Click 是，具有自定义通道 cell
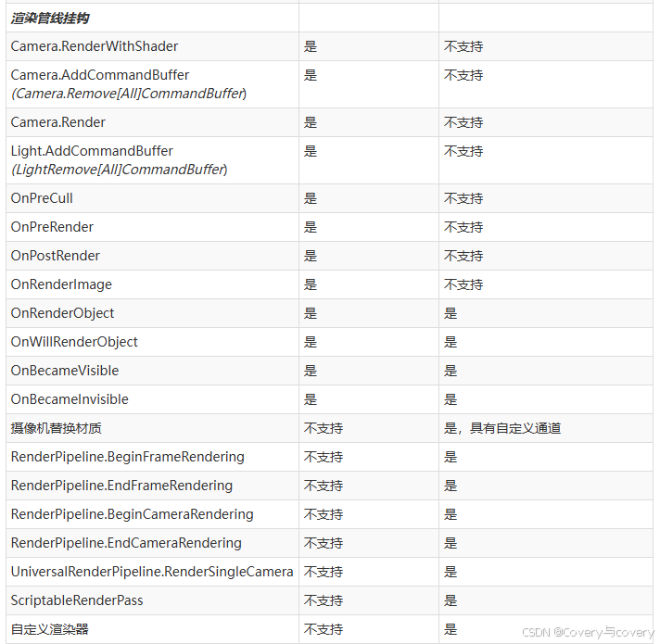The width and height of the screenshot is (660, 644). click(x=502, y=428)
